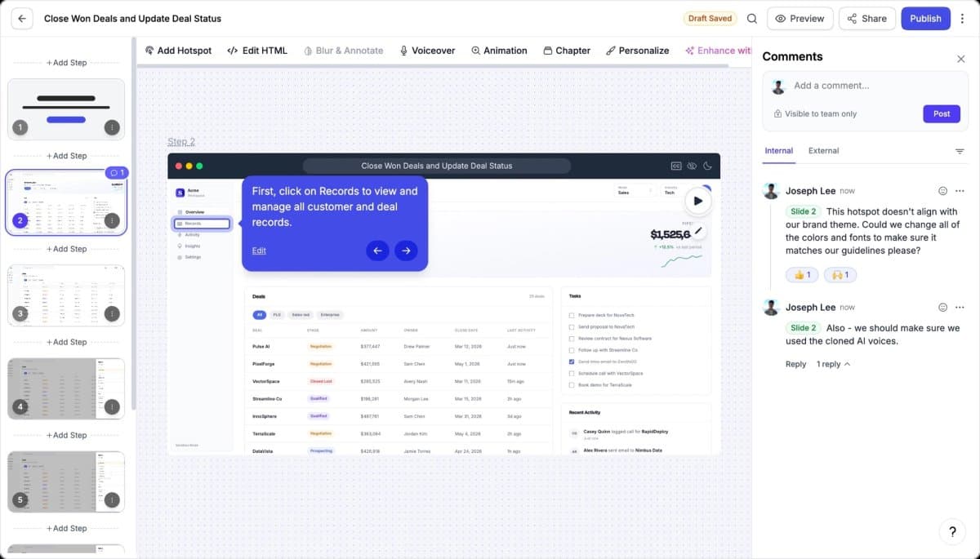The image size is (980, 559).
Task: Check the Prepare deck for NovaTech task
Action: pyautogui.click(x=572, y=315)
